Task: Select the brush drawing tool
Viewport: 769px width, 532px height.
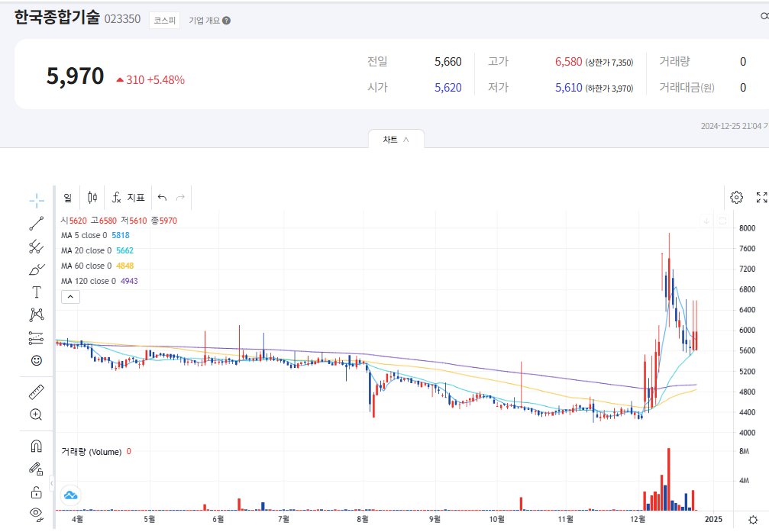Action: pos(37,269)
